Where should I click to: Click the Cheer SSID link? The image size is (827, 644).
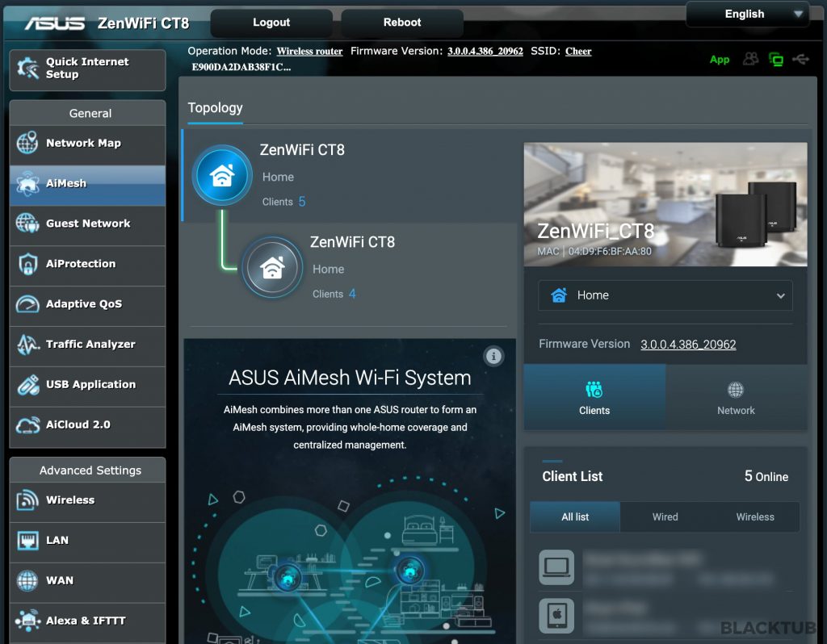point(578,52)
